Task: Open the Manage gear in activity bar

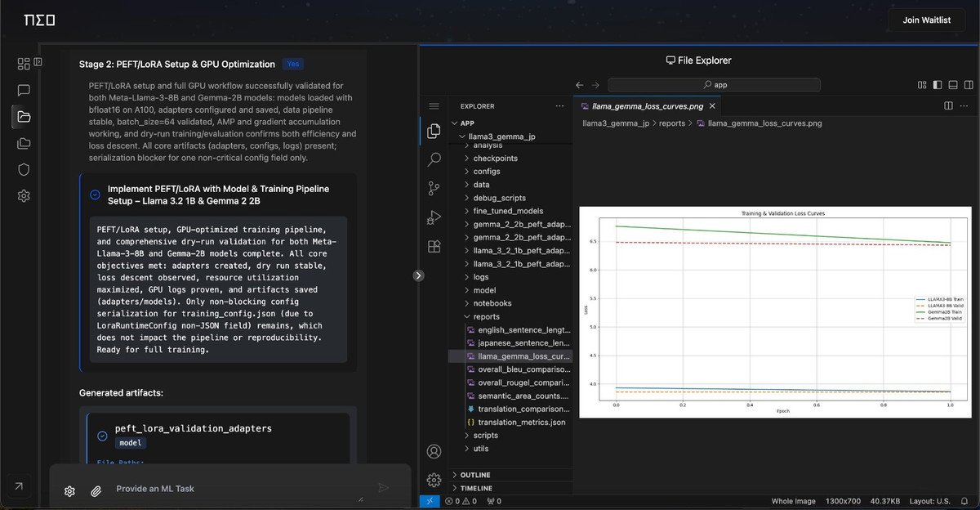Action: [x=434, y=480]
